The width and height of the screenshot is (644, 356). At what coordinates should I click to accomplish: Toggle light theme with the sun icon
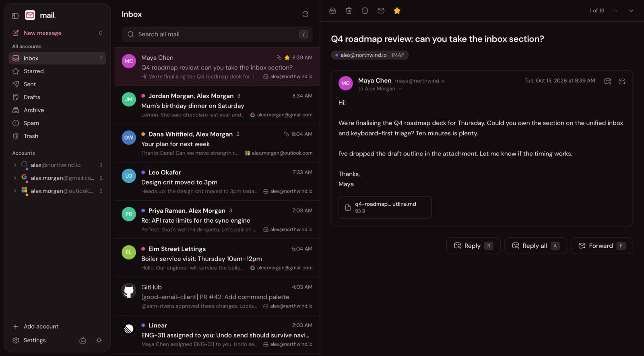point(99,340)
